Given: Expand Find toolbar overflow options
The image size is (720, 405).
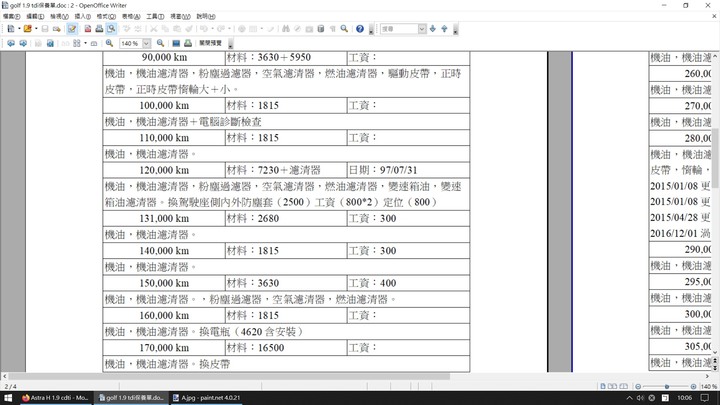Looking at the screenshot, I should tap(455, 30).
